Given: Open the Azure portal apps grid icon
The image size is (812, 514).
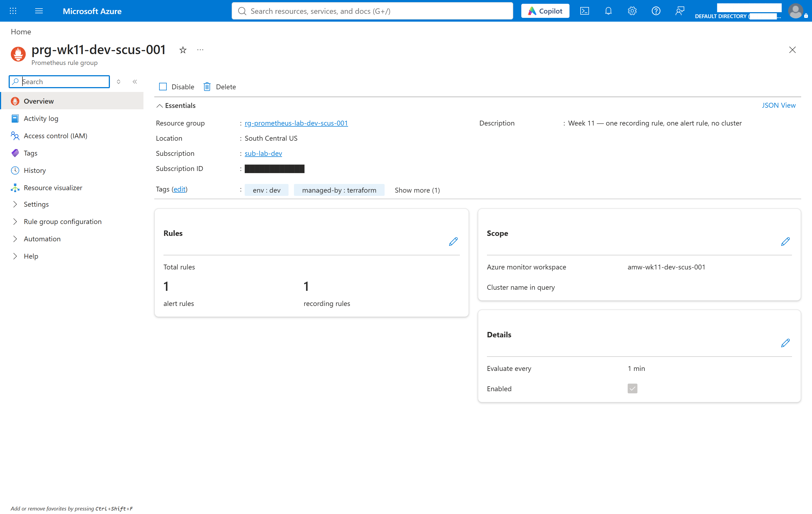Looking at the screenshot, I should [x=13, y=11].
